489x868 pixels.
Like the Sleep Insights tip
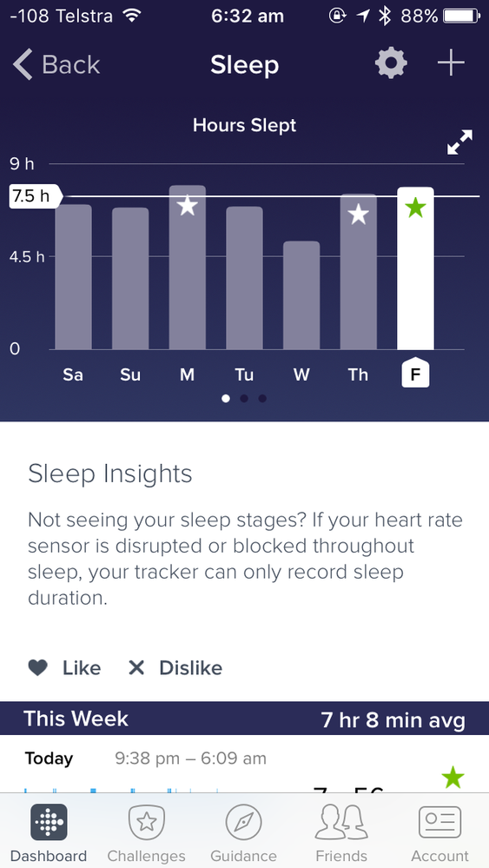pos(65,667)
